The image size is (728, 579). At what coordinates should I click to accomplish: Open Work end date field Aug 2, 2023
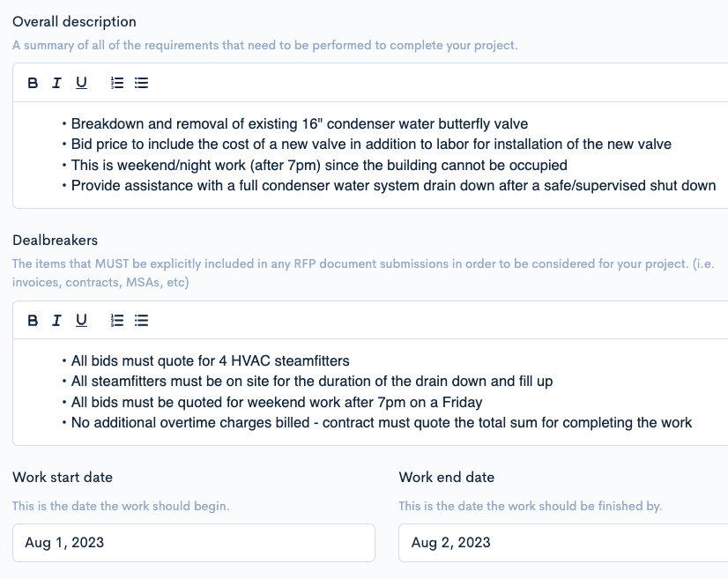click(563, 543)
